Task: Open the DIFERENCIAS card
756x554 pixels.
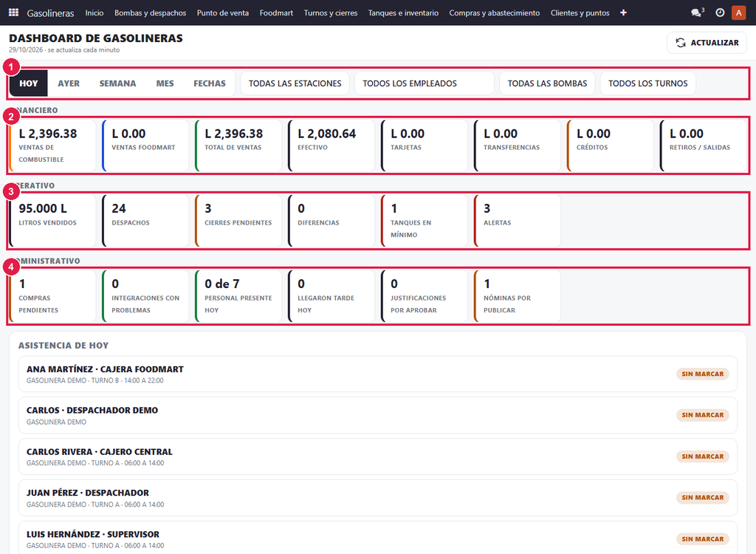Action: coord(331,221)
